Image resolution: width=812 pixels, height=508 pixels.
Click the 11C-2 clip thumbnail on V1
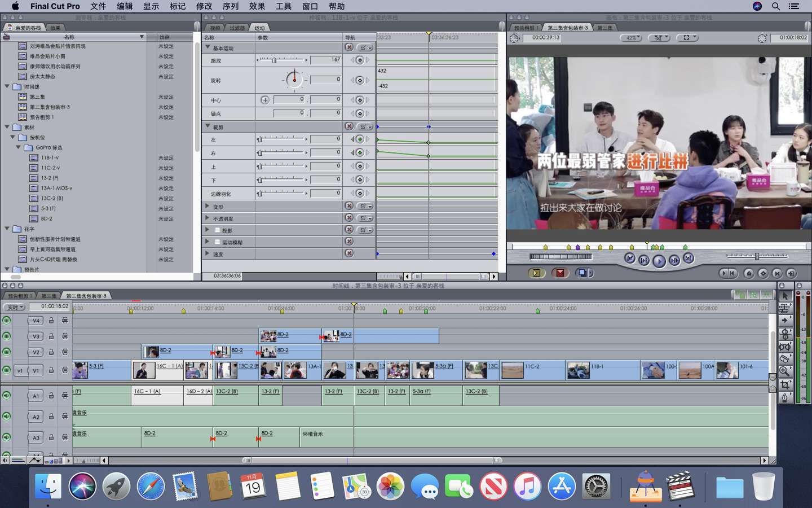pos(512,370)
